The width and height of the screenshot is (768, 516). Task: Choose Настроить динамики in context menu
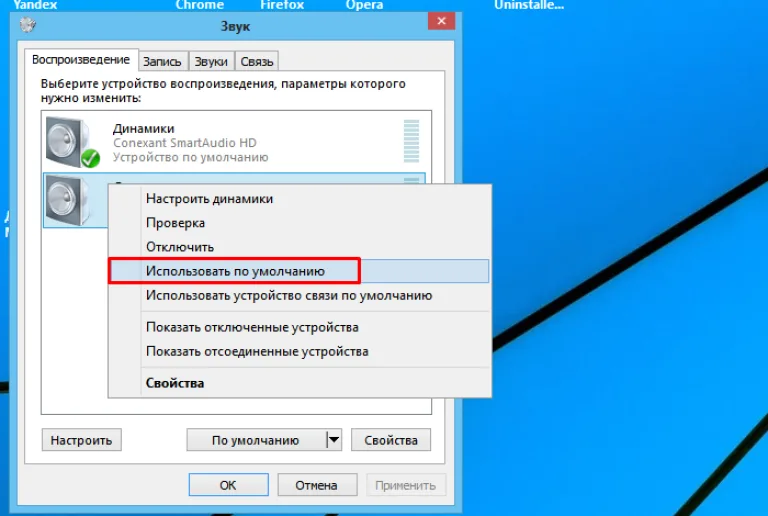tap(299, 199)
